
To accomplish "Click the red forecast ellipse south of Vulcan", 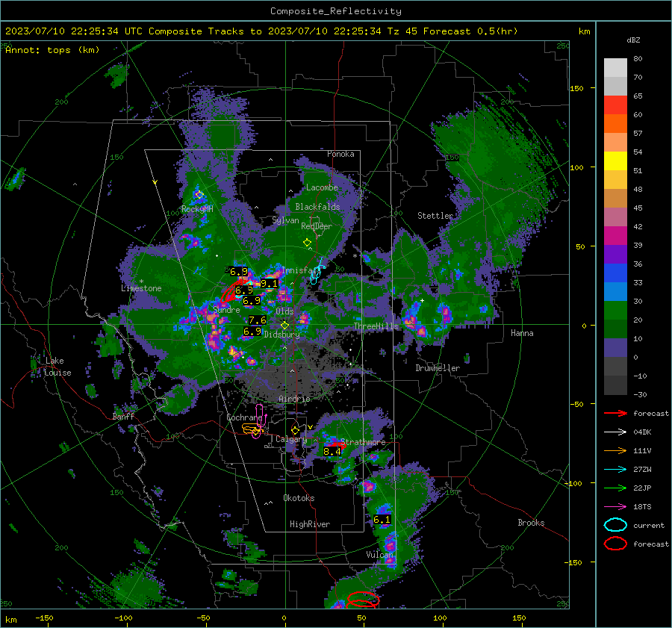I will [363, 600].
